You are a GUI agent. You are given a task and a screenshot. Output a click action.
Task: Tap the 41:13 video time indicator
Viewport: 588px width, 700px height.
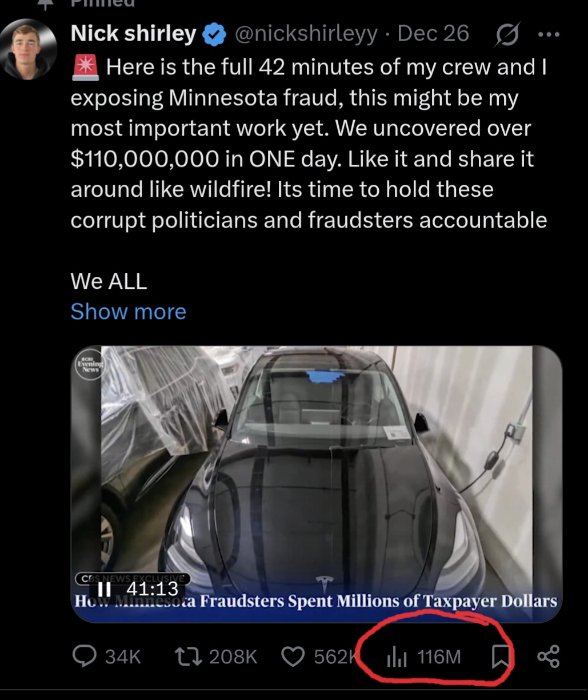pos(153,588)
